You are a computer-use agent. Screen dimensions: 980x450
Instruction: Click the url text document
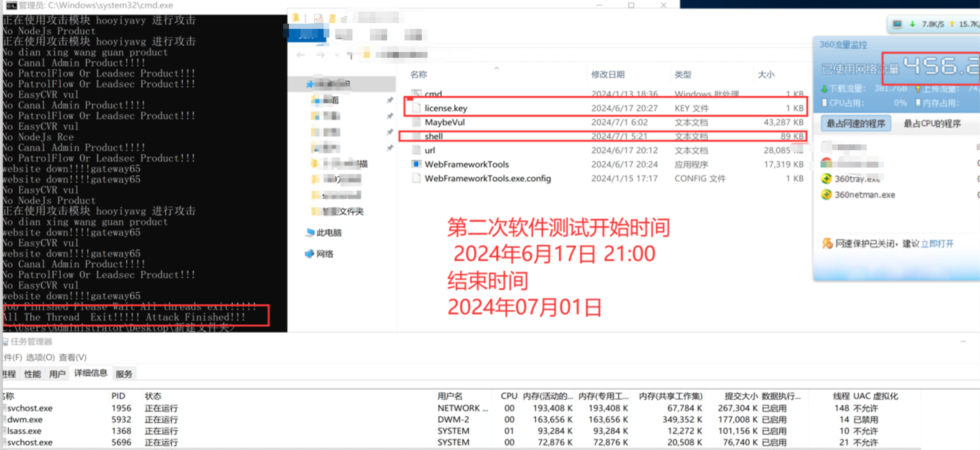click(x=430, y=149)
